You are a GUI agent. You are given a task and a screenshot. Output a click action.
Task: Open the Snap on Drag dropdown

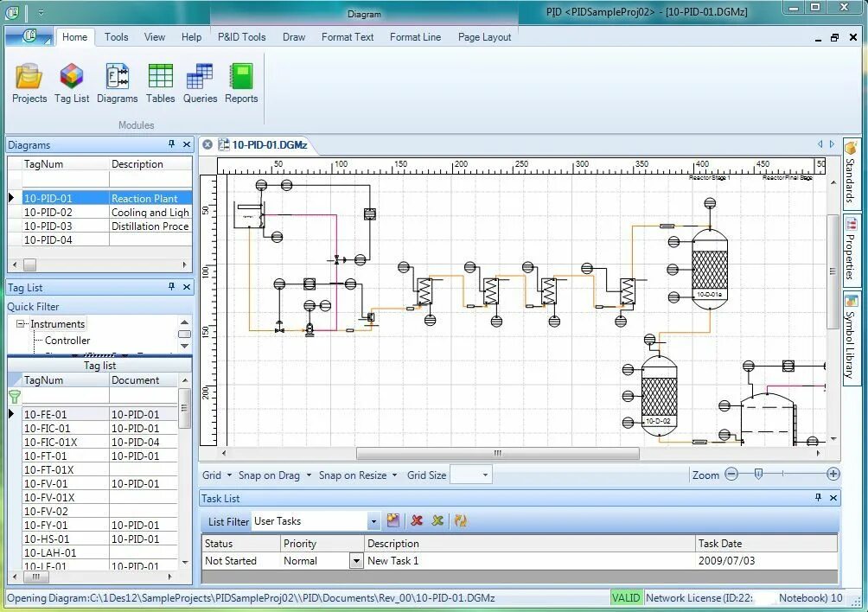(275, 475)
